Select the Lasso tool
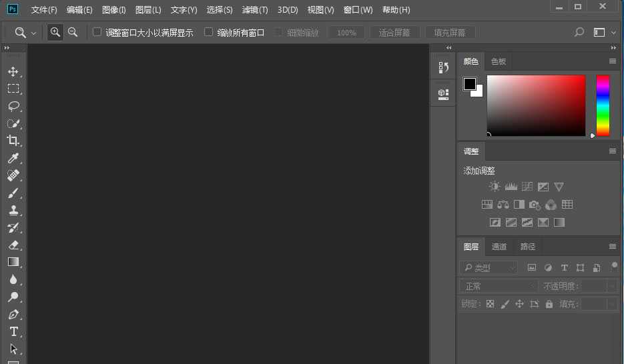This screenshot has height=364, width=624. pyautogui.click(x=13, y=106)
